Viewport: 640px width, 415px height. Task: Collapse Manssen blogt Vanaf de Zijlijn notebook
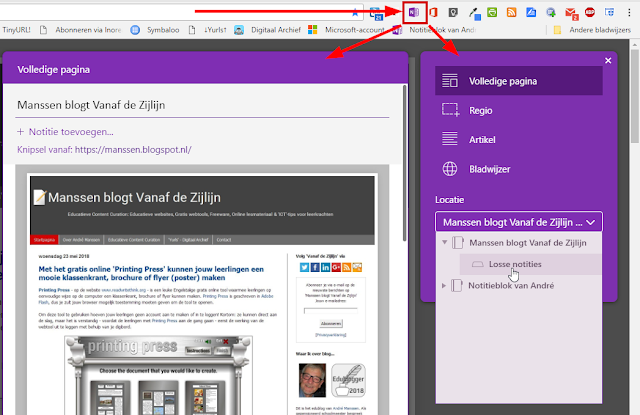pyautogui.click(x=444, y=242)
